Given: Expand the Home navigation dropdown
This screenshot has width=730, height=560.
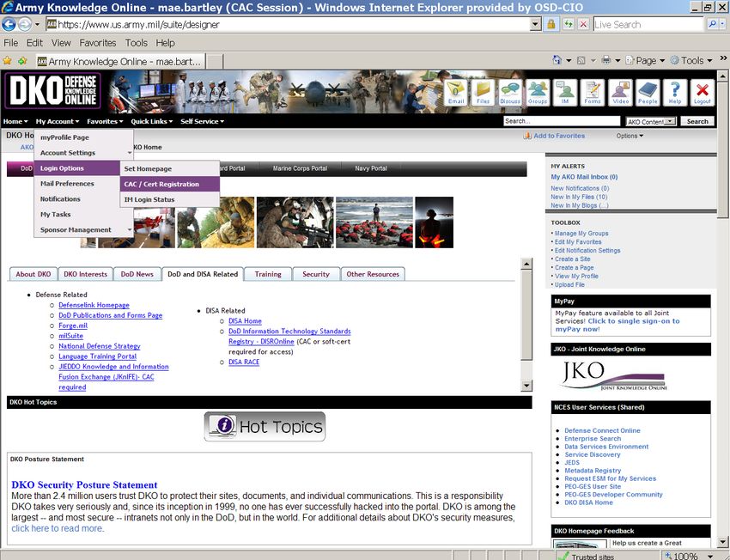Looking at the screenshot, I should point(15,121).
